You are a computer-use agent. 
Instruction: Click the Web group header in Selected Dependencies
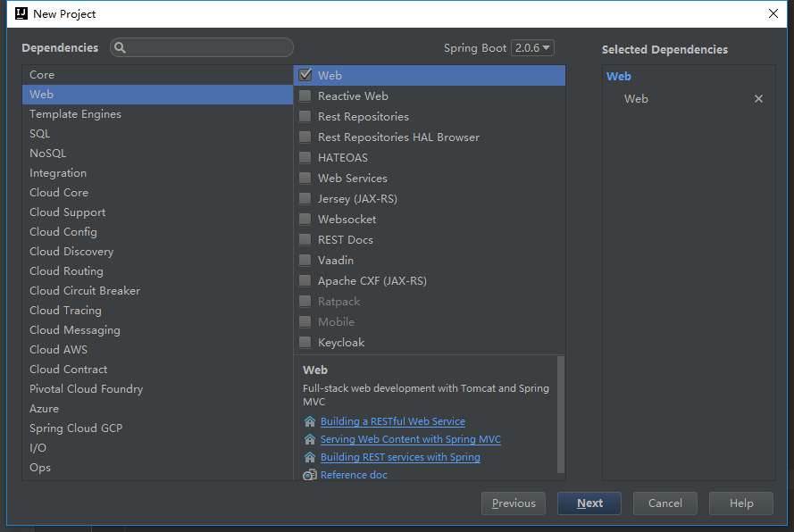pos(619,77)
